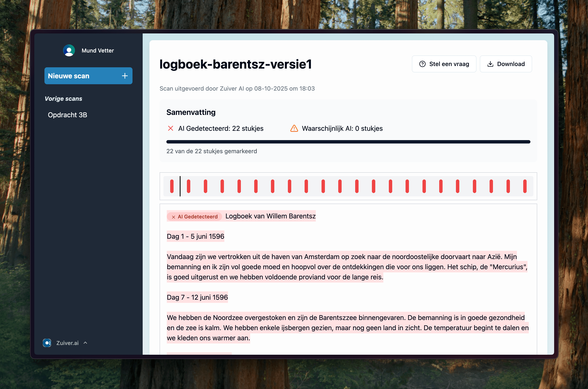Open previous scan Opdracht 3B
This screenshot has height=389, width=588.
[68, 115]
